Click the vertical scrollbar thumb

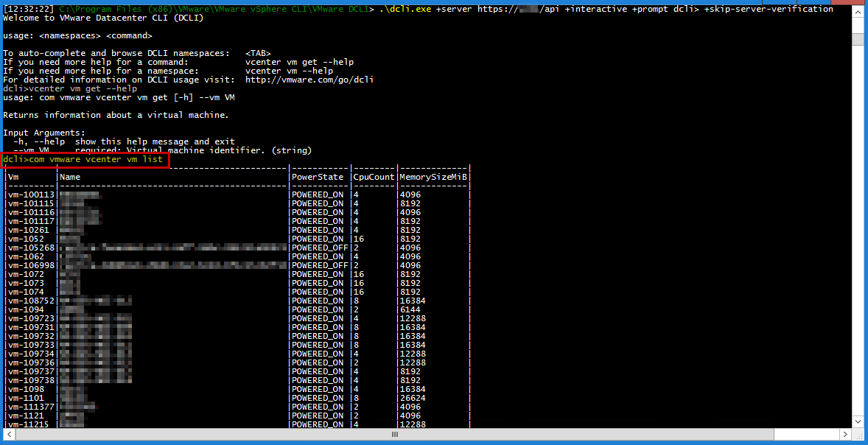pyautogui.click(x=858, y=39)
